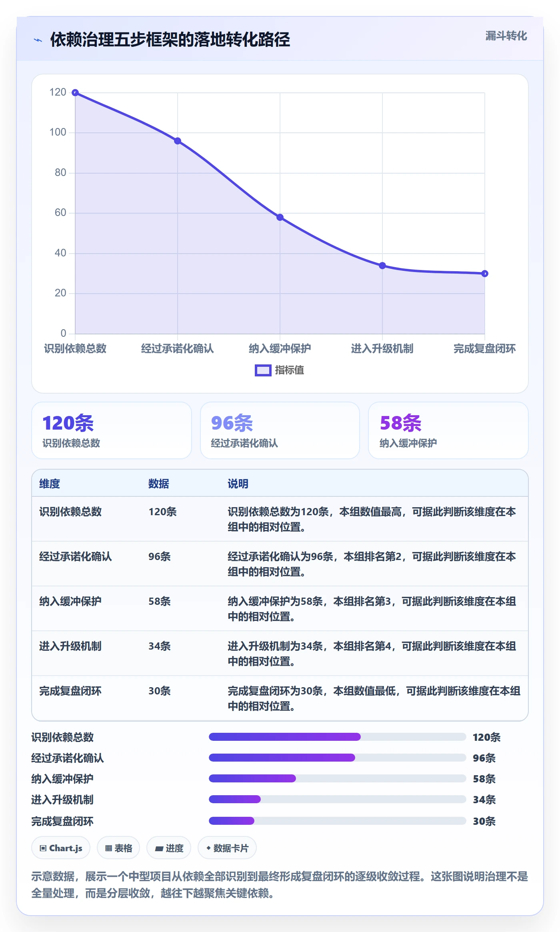Image resolution: width=560 pixels, height=932 pixels.
Task: Select table value 96条
Action: pyautogui.click(x=160, y=556)
